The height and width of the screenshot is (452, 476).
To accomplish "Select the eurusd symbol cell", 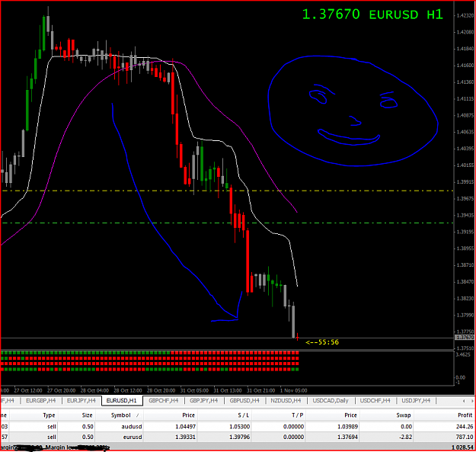I will [x=133, y=437].
